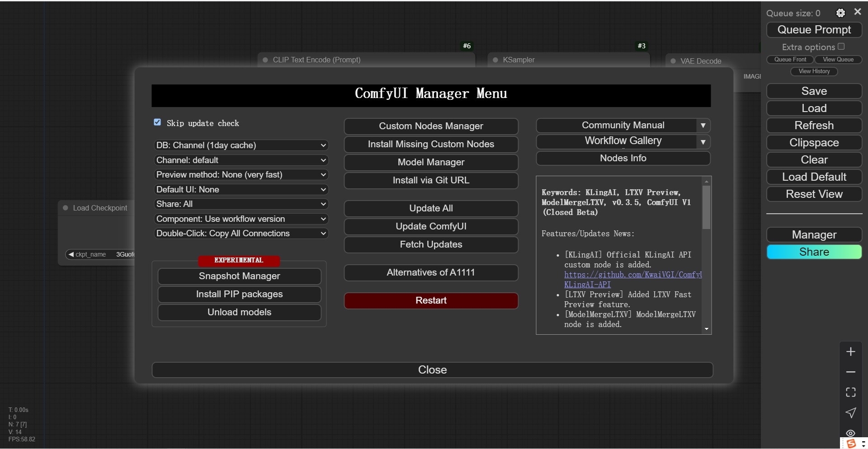Screen dimensions: 868x449
Task: Open the DB Channel cache dropdown
Action: click(x=241, y=145)
